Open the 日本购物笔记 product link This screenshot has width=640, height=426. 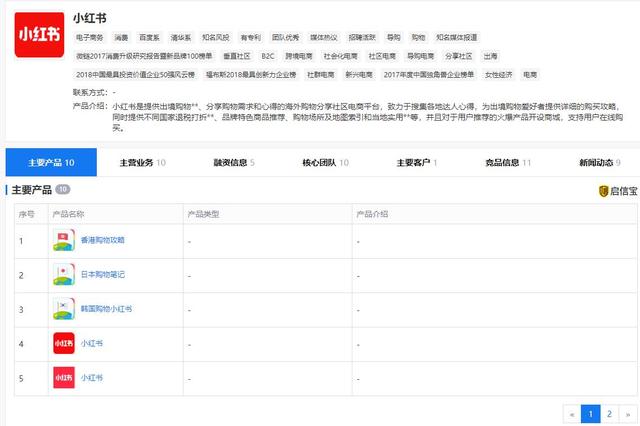102,274
